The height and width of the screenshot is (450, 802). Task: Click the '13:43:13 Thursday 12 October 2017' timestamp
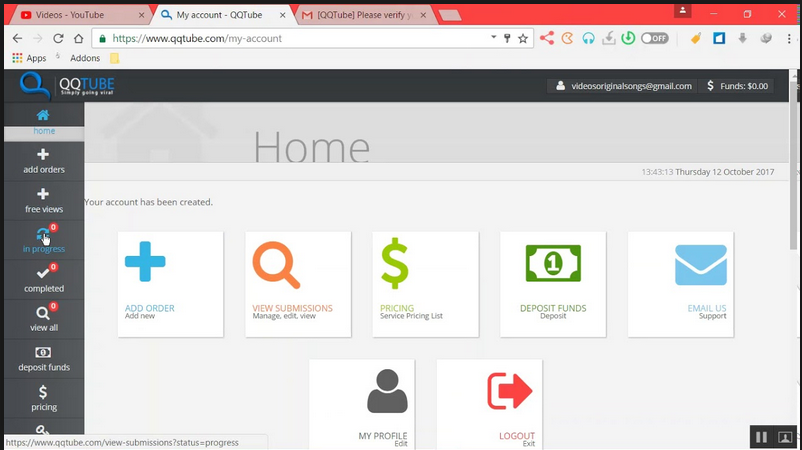pyautogui.click(x=708, y=172)
